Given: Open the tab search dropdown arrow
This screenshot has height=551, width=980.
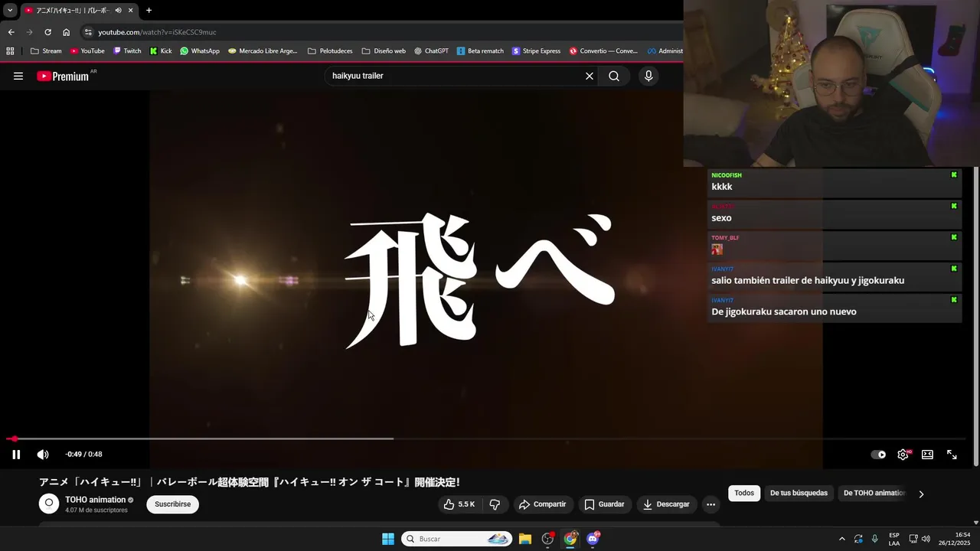Looking at the screenshot, I should 10,10.
